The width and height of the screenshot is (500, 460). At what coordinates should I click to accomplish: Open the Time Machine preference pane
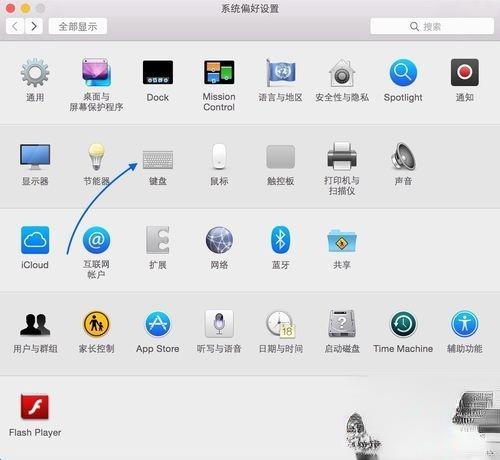tap(403, 324)
